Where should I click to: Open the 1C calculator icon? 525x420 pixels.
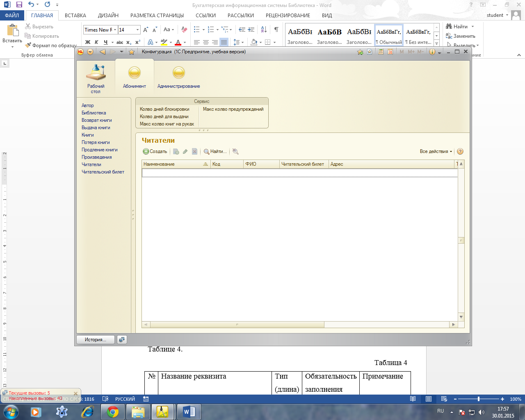(381, 52)
